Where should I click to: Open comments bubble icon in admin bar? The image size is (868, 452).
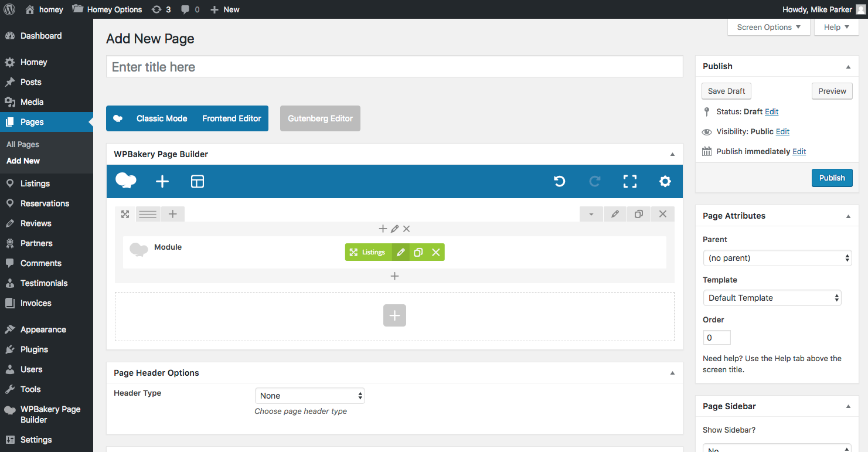coord(185,9)
